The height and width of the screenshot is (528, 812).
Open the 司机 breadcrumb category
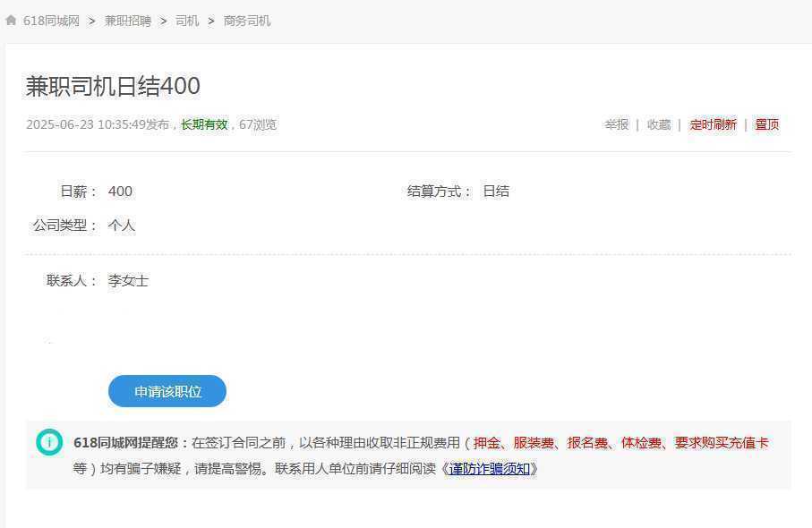187,21
